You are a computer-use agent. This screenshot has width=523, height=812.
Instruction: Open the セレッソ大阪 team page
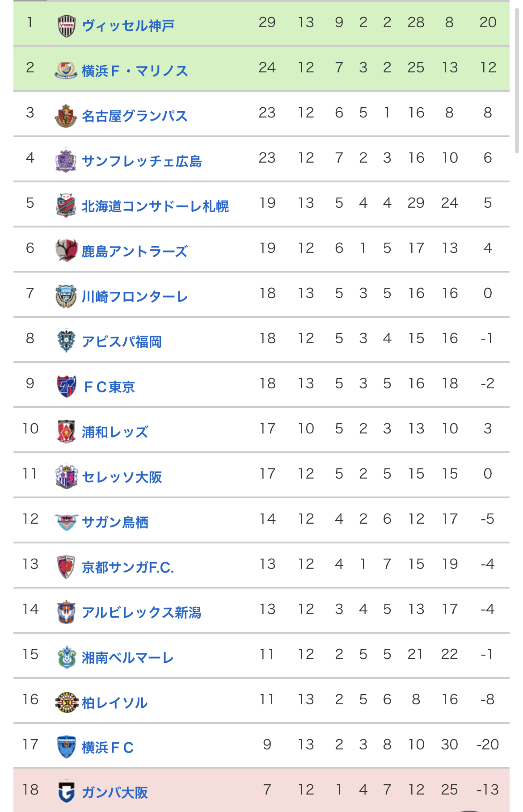click(x=122, y=477)
